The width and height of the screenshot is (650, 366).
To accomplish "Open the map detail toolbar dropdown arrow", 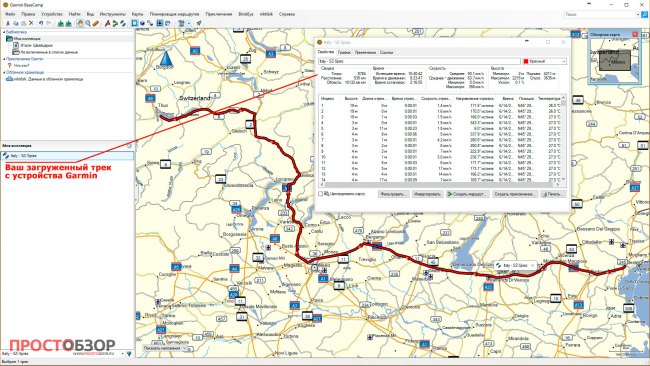I will (189, 23).
